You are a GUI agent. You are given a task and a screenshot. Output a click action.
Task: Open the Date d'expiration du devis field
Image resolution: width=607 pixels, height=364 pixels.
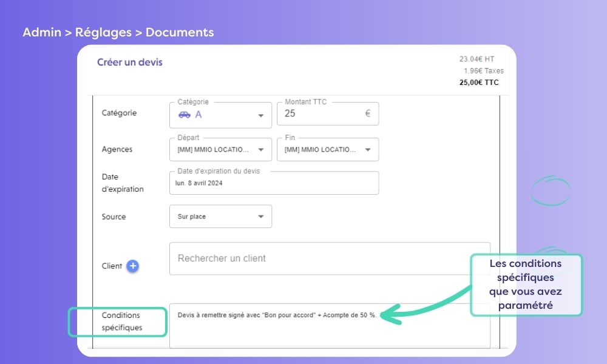(x=274, y=183)
